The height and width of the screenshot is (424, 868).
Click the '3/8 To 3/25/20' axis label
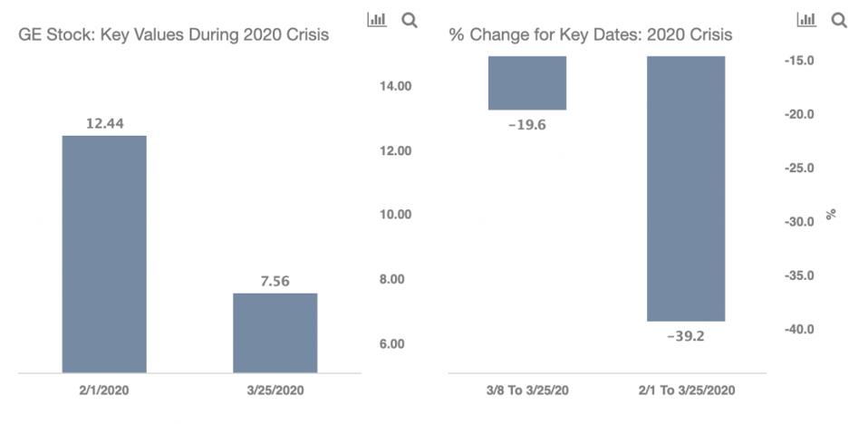[x=527, y=390]
